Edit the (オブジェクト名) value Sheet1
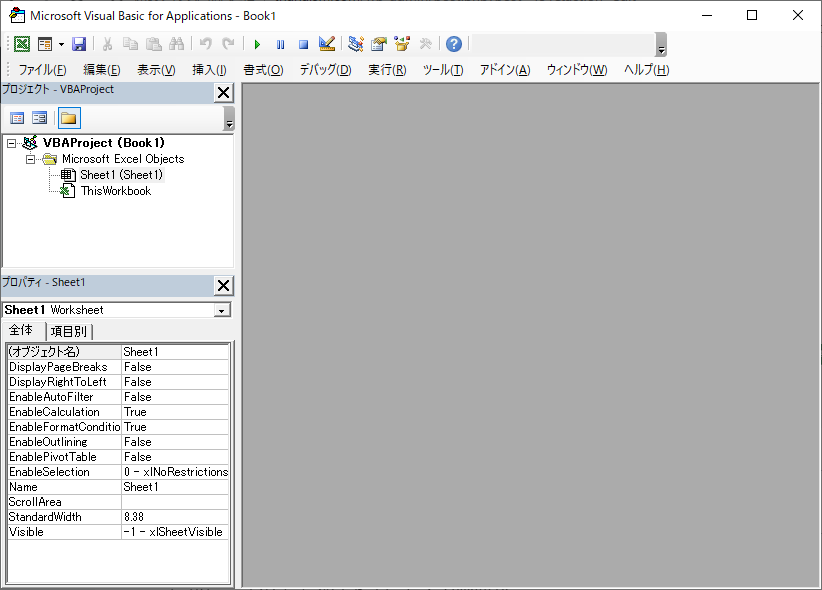The width and height of the screenshot is (822, 590). 175,352
